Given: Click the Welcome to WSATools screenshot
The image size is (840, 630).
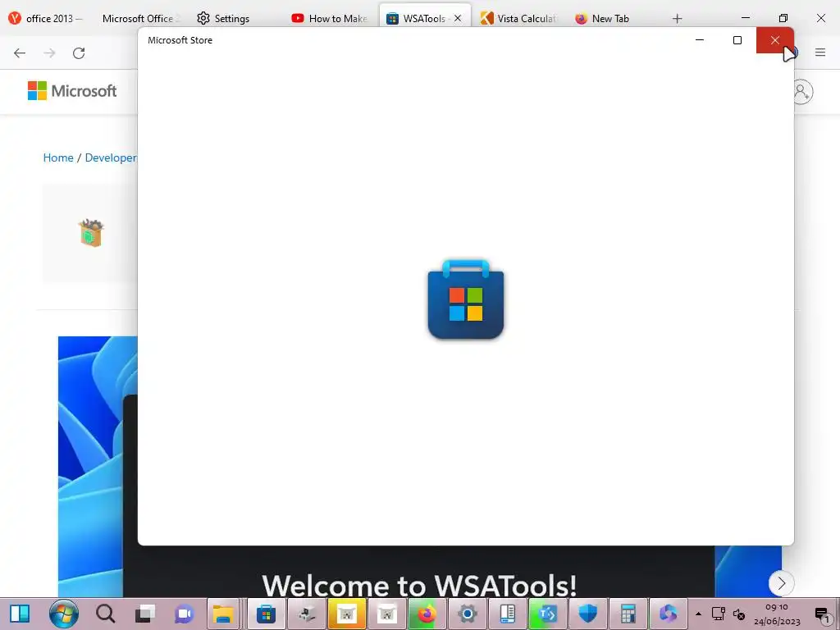Looking at the screenshot, I should (x=419, y=571).
